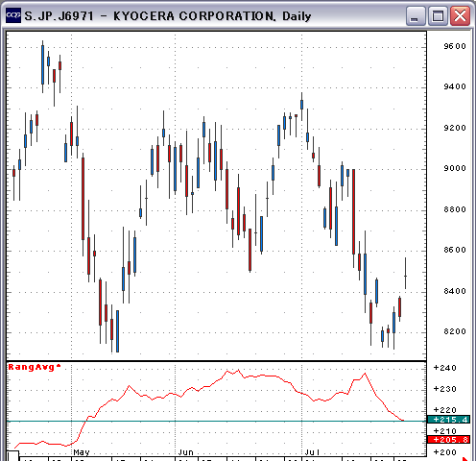Image resolution: width=476 pixels, height=461 pixels.
Task: Maximize the Kyocera chart window
Action: point(438,15)
